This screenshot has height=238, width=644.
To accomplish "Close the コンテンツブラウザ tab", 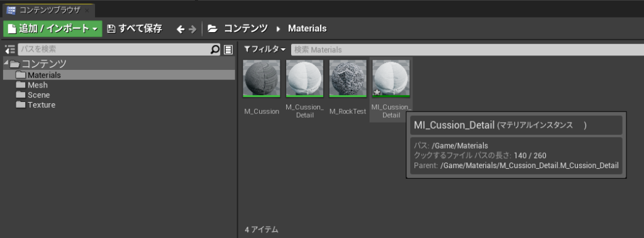I will point(87,11).
